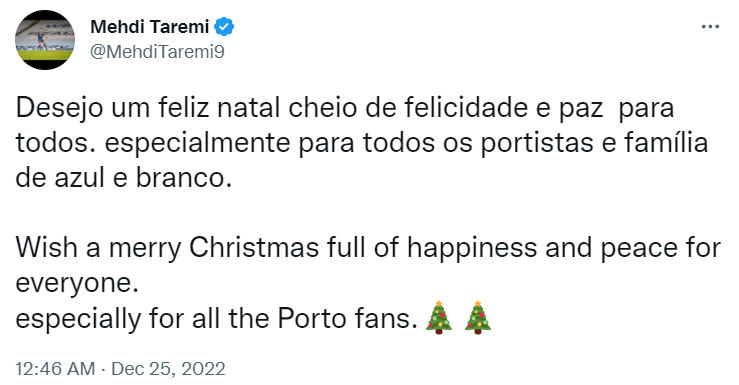Image resolution: width=739 pixels, height=385 pixels.
Task: Open Mehdi Taremi's profile picture
Action: 45,40
